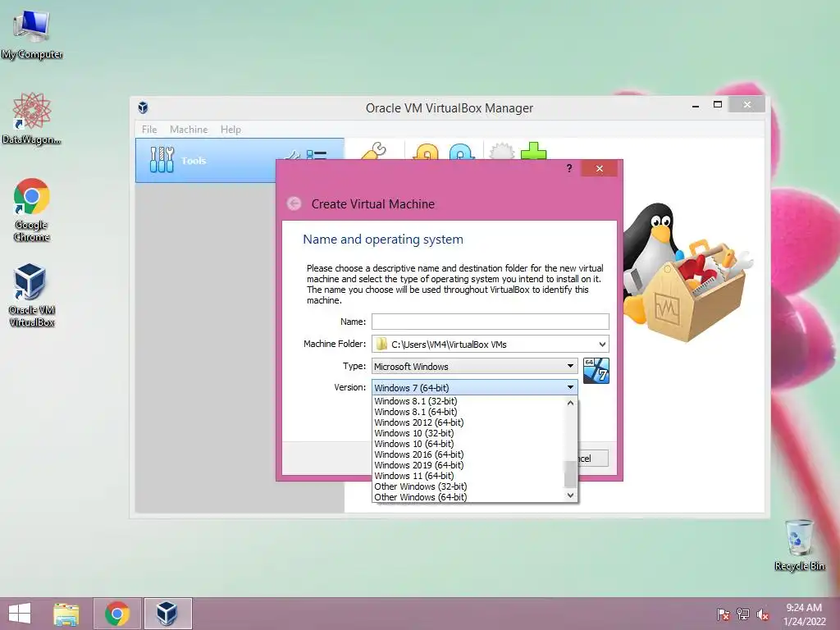Click the New machine starburst toolbar icon
Image resolution: width=840 pixels, height=630 pixels.
coord(502,152)
